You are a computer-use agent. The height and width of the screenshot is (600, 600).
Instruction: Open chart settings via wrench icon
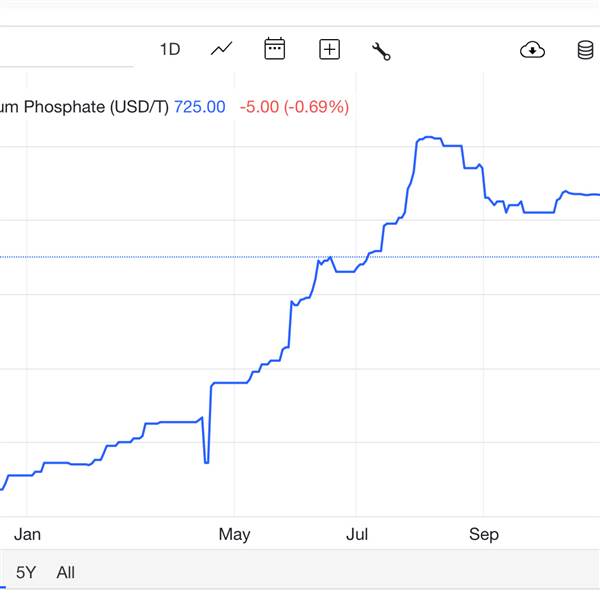381,50
